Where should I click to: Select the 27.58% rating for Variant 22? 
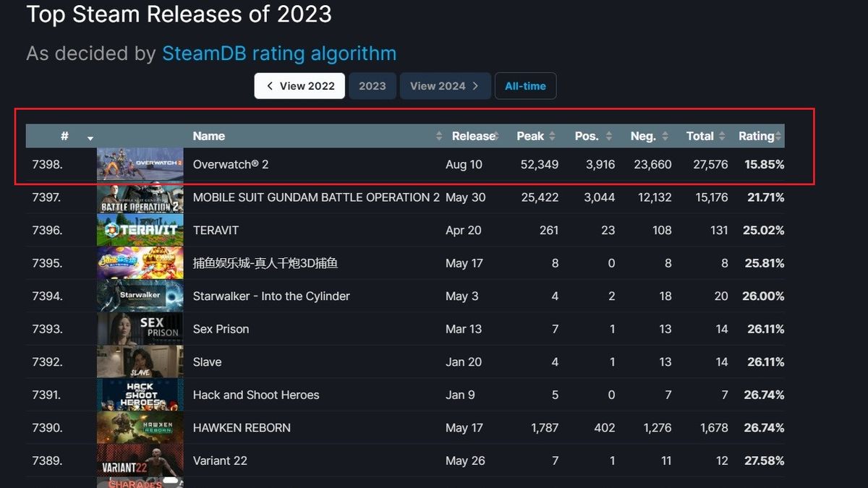click(x=765, y=461)
